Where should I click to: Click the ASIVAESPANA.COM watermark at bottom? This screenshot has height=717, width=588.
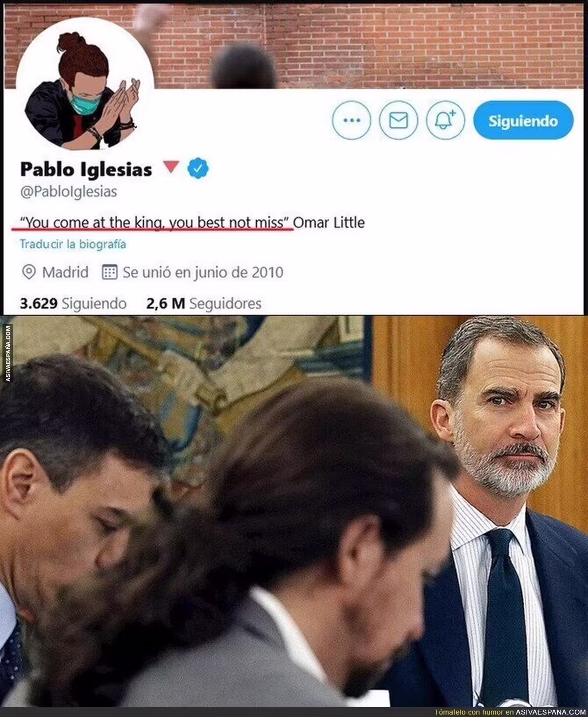coord(550,712)
